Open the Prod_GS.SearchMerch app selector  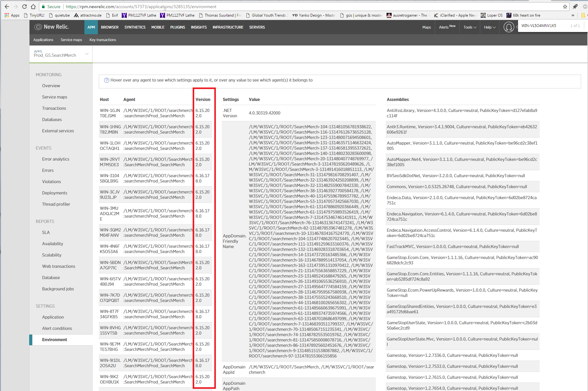pos(61,54)
